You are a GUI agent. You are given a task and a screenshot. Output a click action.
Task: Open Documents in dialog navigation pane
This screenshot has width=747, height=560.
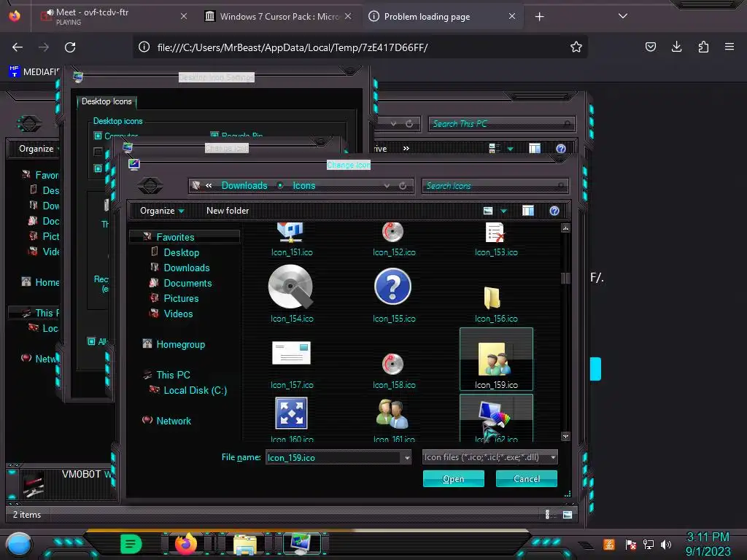(187, 283)
